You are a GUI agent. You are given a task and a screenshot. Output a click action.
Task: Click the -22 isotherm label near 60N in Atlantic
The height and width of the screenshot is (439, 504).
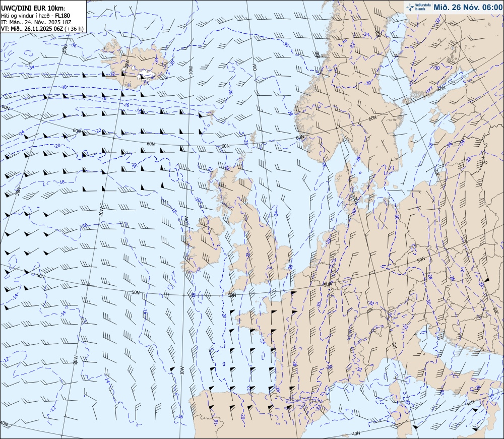pos(98,131)
